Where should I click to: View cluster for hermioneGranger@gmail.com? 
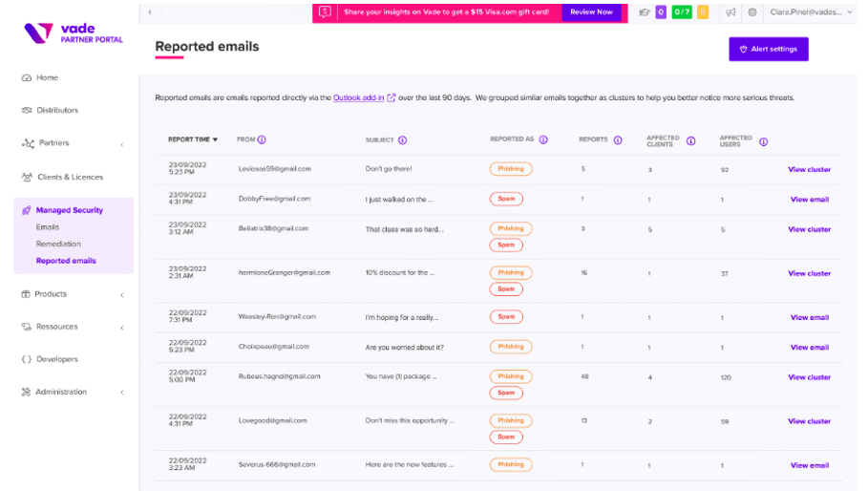click(810, 273)
